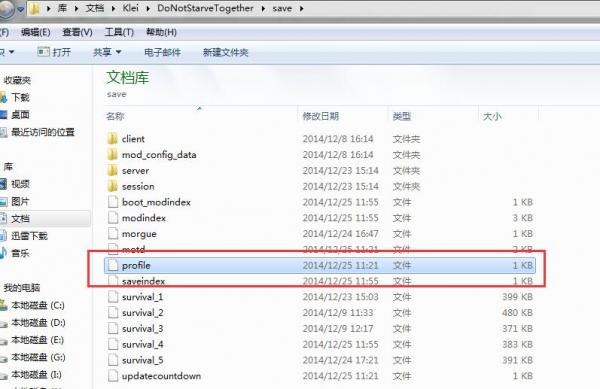600x389 pixels.
Task: Click date 2014/12/24 16:47
Action: [341, 234]
